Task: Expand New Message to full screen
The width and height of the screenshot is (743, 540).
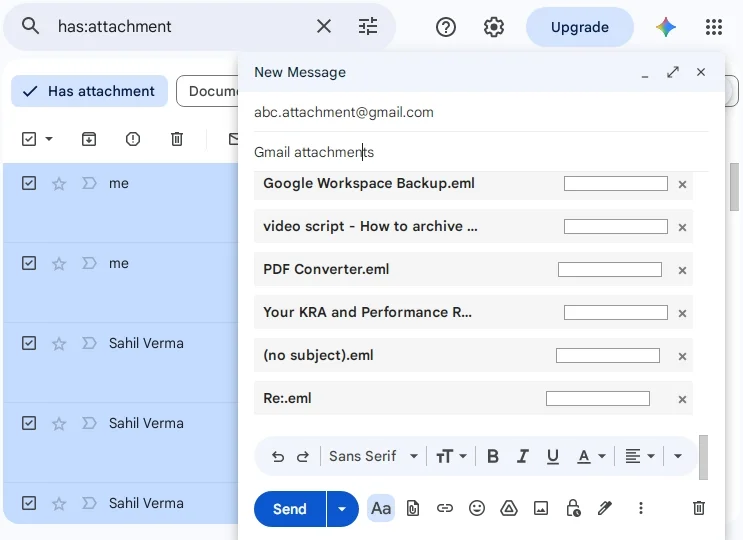Action: (673, 72)
